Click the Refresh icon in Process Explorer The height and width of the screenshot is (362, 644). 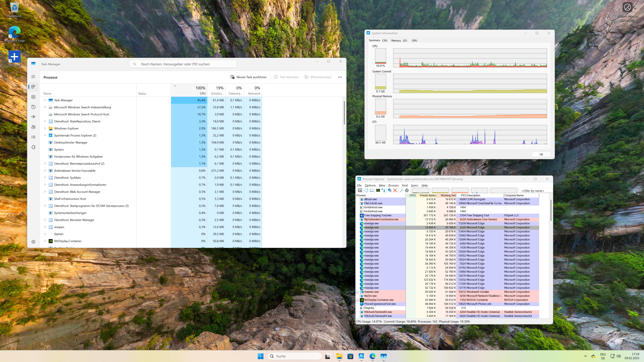click(366, 190)
